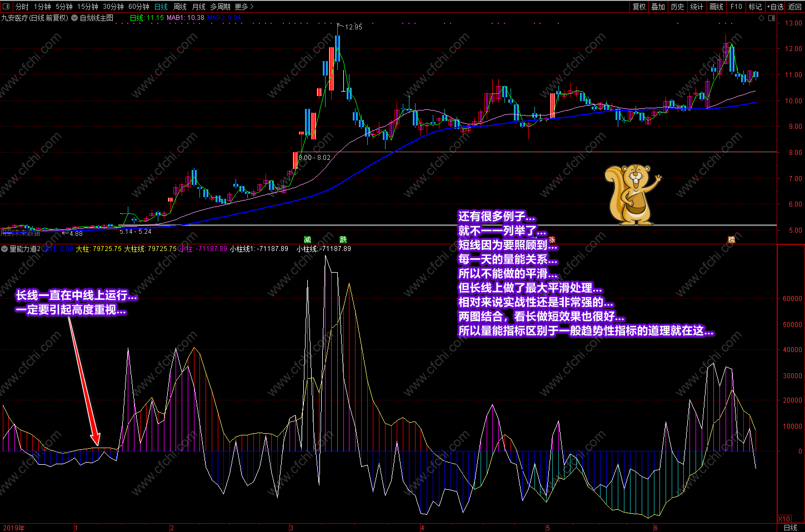
Task: Click the X10 scale multiplier label
Action: click(784, 519)
